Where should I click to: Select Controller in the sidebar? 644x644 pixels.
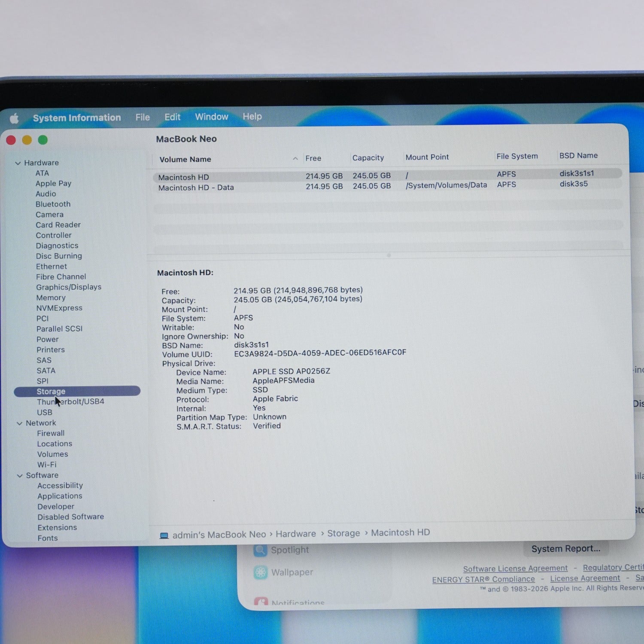point(54,235)
